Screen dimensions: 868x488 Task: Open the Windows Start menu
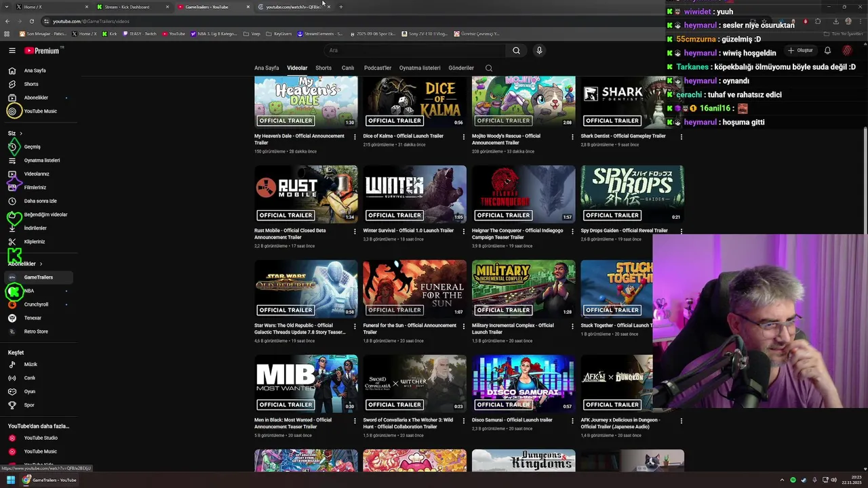point(10,480)
